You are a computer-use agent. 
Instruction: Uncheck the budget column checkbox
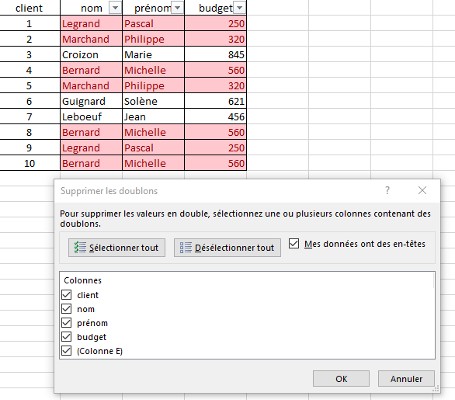66,337
